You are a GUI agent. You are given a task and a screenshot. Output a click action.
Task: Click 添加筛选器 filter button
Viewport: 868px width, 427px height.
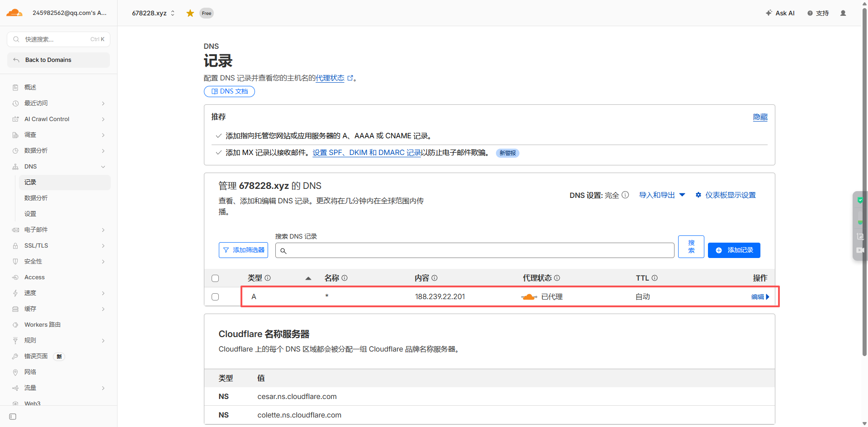(243, 250)
